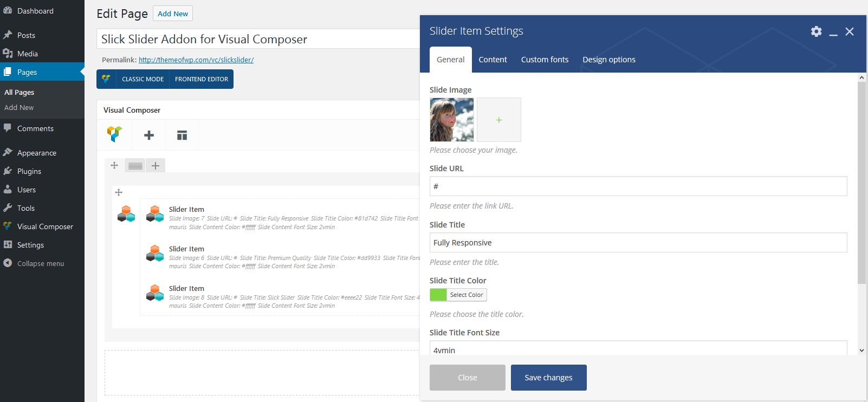Switch to the General tab
The width and height of the screenshot is (868, 402).
pyautogui.click(x=451, y=60)
